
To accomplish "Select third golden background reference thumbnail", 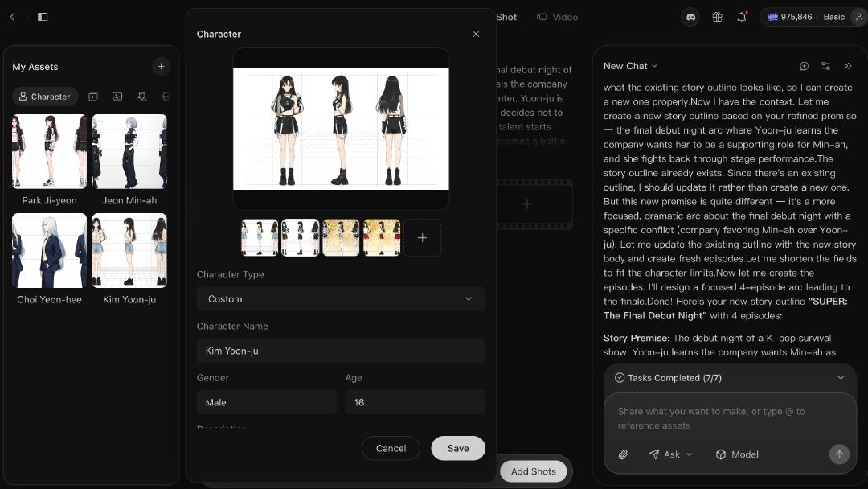I will pyautogui.click(x=341, y=237).
